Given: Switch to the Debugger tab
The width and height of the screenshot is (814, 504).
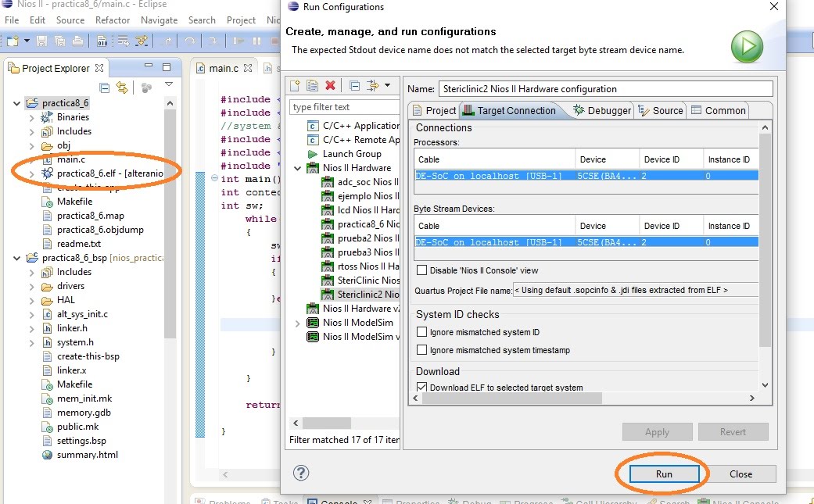Looking at the screenshot, I should [x=601, y=110].
